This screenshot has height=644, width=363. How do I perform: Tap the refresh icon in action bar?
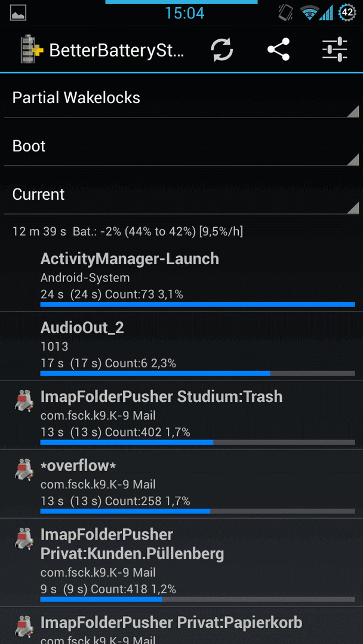point(222,50)
